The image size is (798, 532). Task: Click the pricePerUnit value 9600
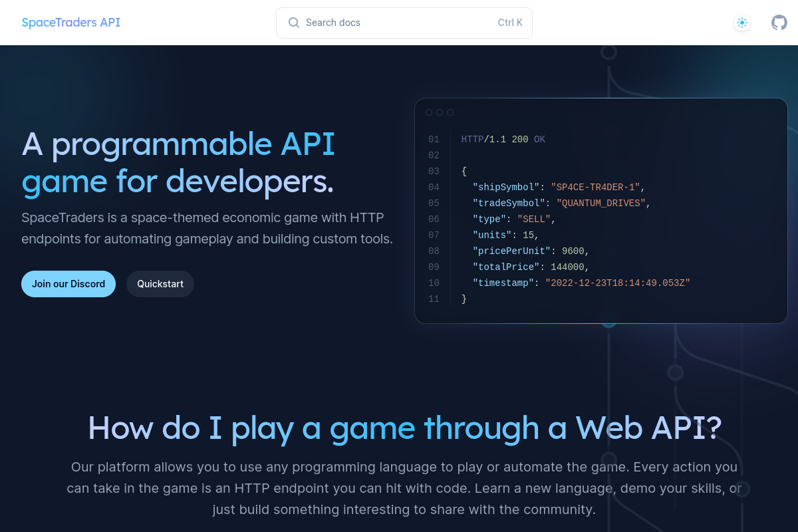[x=573, y=251]
